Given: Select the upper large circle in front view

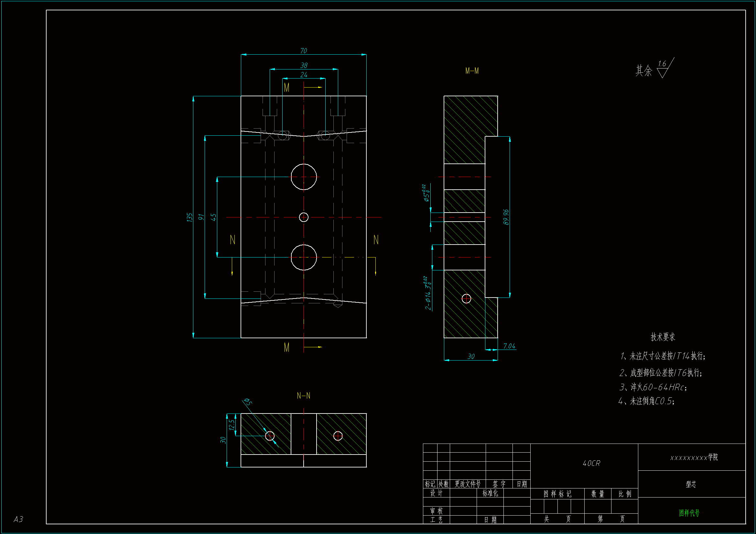Looking at the screenshot, I should point(304,177).
